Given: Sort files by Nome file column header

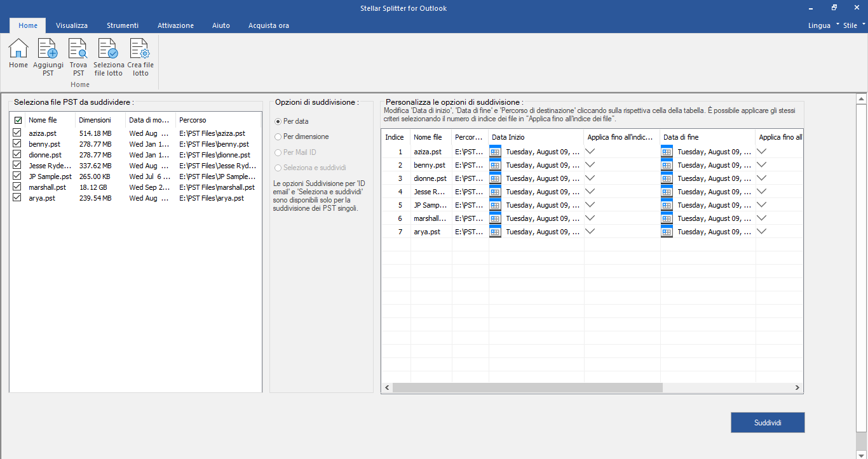Looking at the screenshot, I should (x=50, y=120).
